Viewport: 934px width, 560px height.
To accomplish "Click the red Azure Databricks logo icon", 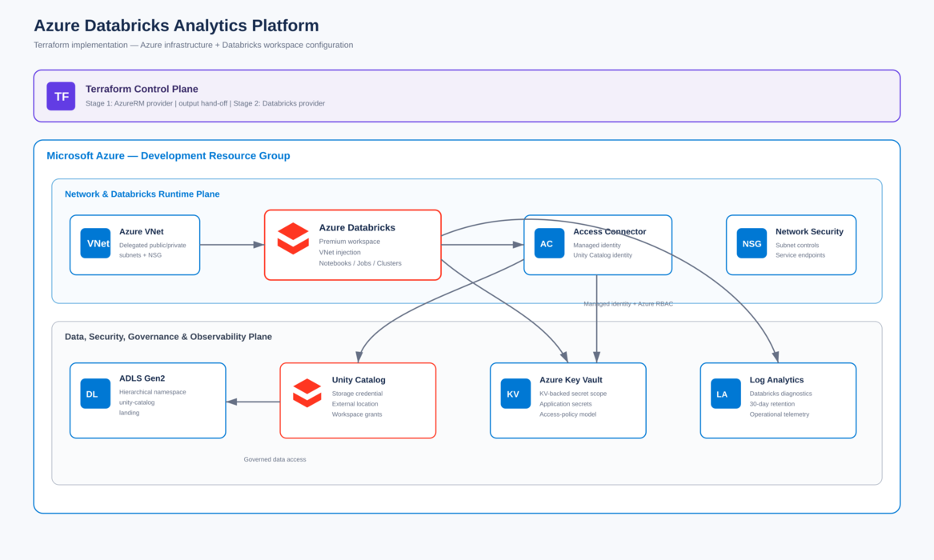I will click(x=293, y=238).
